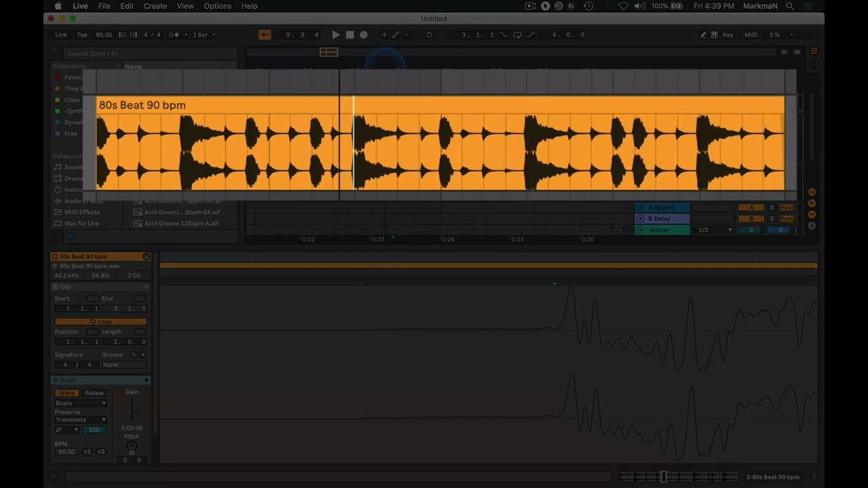Toggle the H track height button
This screenshot has width=868, height=488.
[x=784, y=52]
